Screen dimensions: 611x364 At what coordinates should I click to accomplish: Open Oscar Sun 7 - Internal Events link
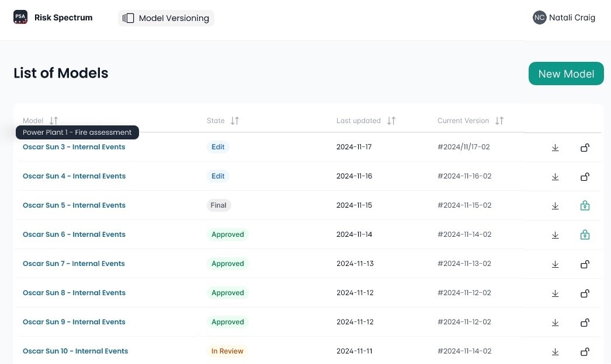[x=74, y=264]
